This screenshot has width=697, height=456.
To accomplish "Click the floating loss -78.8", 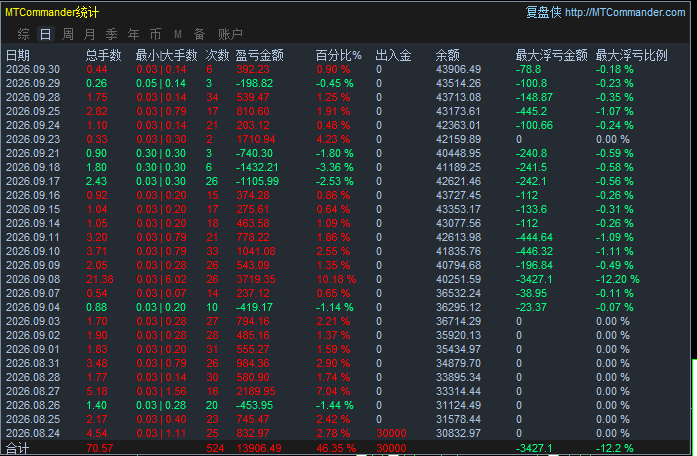I will pos(529,69).
